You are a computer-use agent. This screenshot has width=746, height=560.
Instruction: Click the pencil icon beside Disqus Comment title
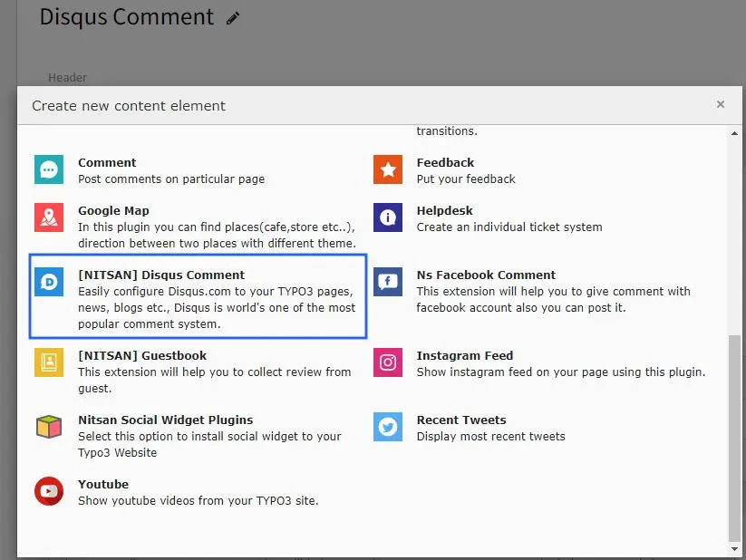pyautogui.click(x=233, y=18)
